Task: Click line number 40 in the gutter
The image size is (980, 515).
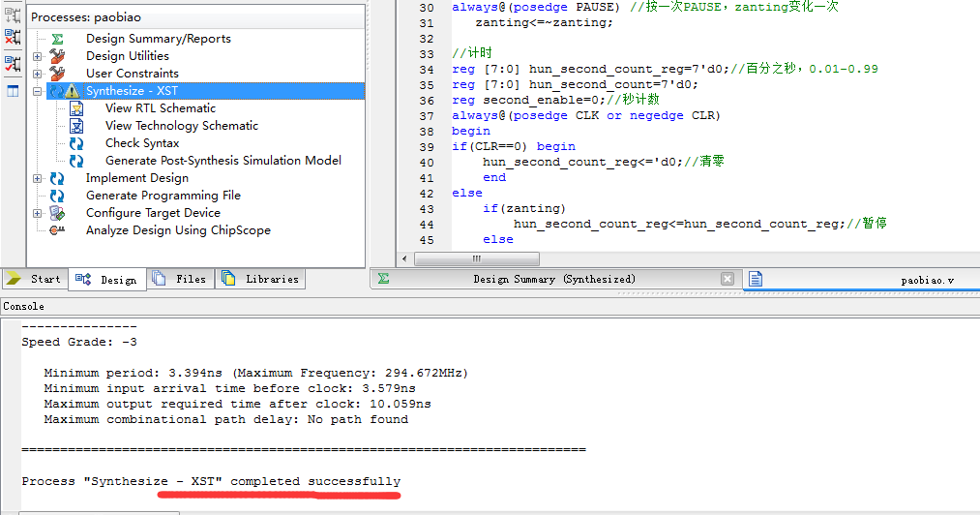Action: tap(427, 163)
